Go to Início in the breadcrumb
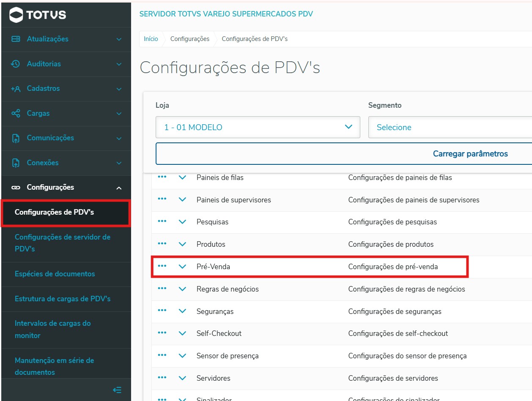The width and height of the screenshot is (532, 401). point(151,39)
